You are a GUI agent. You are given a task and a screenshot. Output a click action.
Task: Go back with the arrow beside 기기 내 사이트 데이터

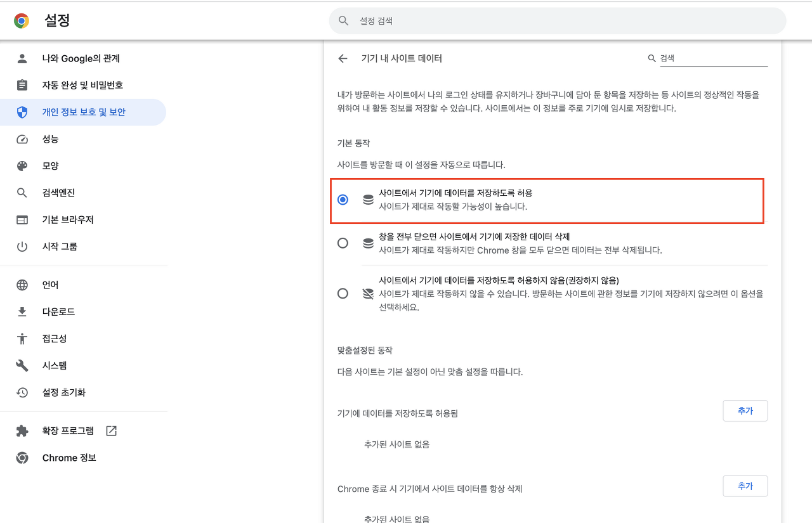(x=343, y=58)
